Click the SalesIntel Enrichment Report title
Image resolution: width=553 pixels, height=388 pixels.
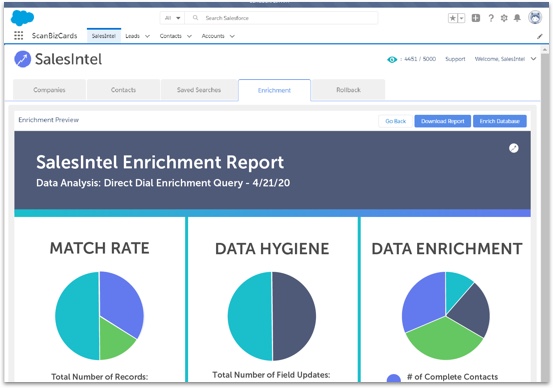pyautogui.click(x=160, y=162)
